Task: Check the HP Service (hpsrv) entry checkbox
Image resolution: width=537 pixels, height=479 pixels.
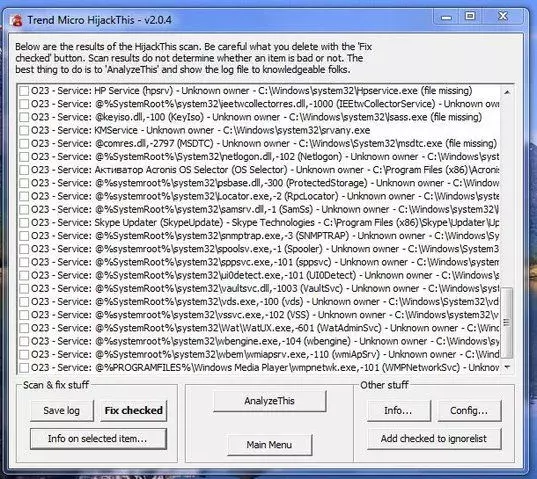Action: (24, 91)
